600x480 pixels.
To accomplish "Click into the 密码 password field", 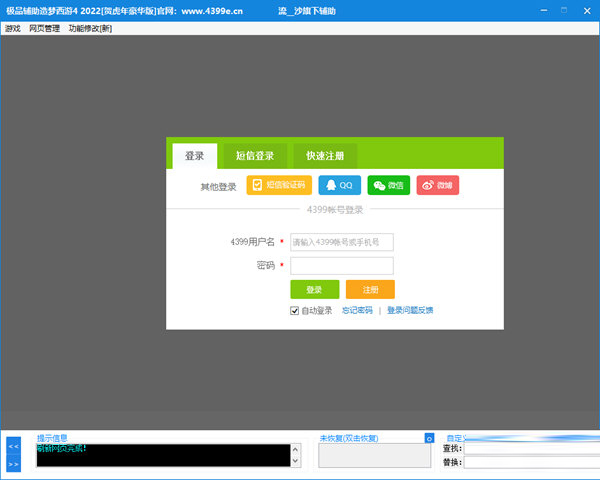I will (x=342, y=266).
